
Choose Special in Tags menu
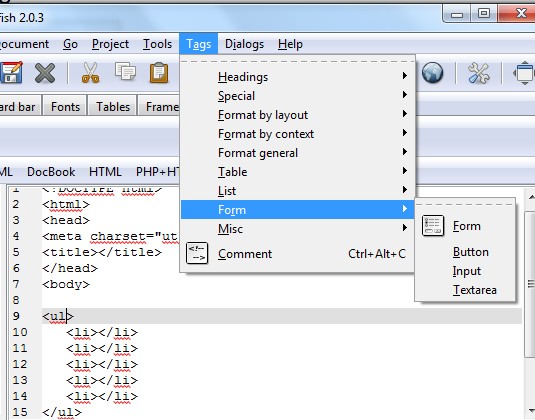pos(298,96)
